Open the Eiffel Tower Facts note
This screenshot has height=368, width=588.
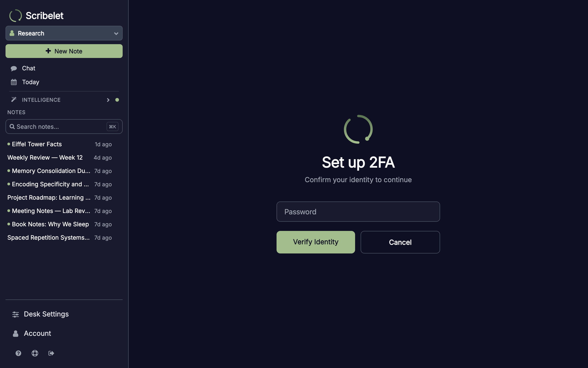(x=59, y=144)
